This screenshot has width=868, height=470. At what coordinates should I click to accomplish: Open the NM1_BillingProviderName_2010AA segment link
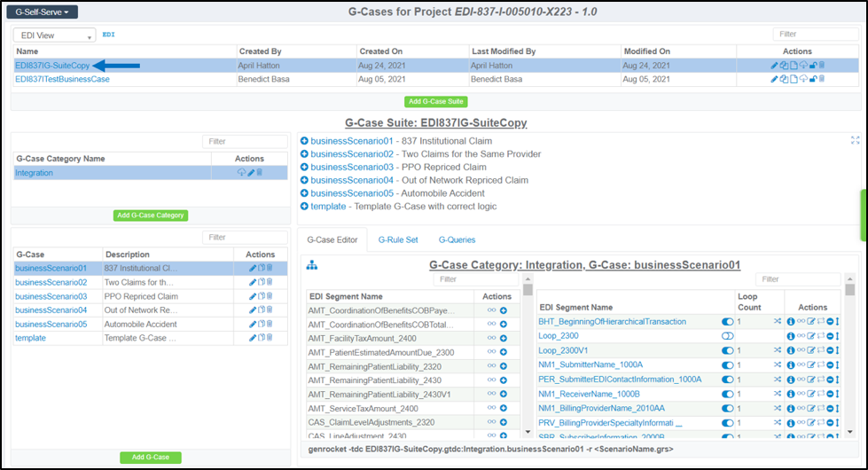tap(601, 409)
